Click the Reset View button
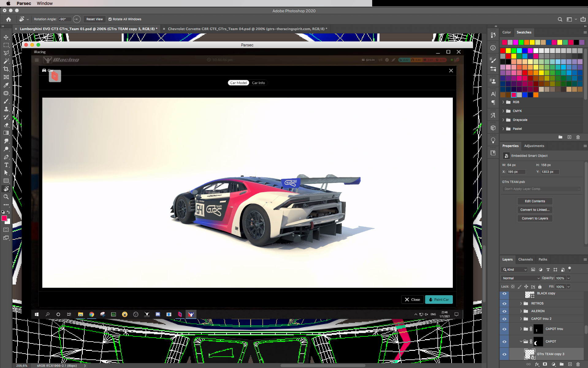This screenshot has width=588, height=368. pos(94,19)
